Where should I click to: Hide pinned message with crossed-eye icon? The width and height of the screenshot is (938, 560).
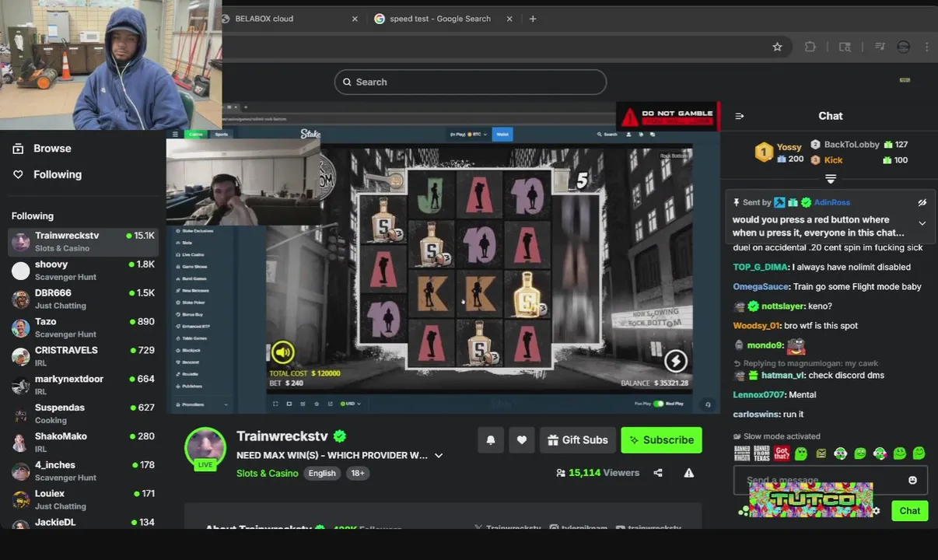922,202
